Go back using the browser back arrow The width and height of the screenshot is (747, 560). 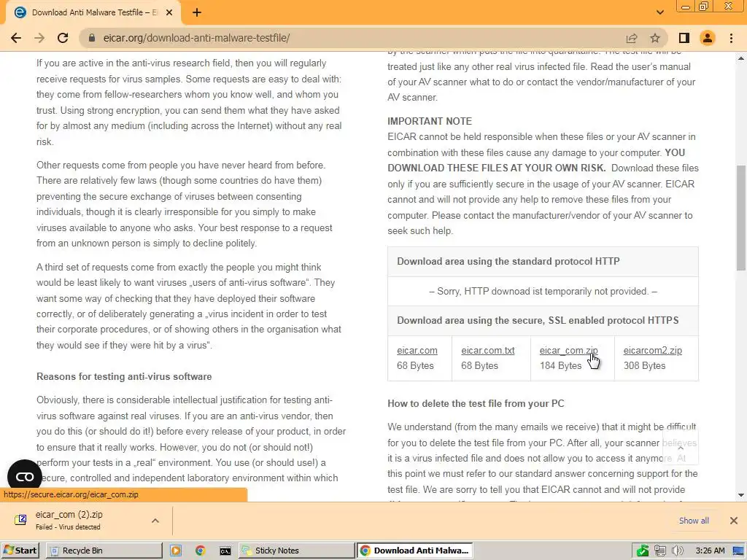click(16, 38)
